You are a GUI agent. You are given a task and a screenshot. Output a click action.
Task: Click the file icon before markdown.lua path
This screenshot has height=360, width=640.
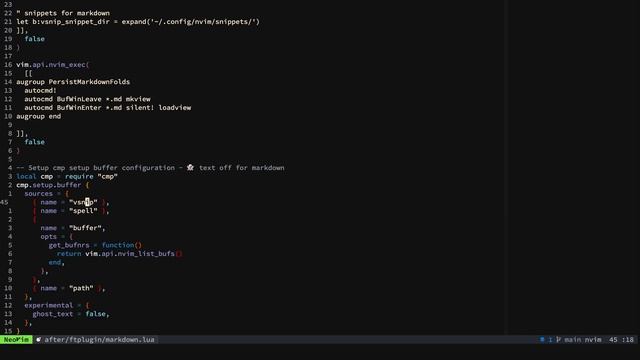click(x=38, y=340)
